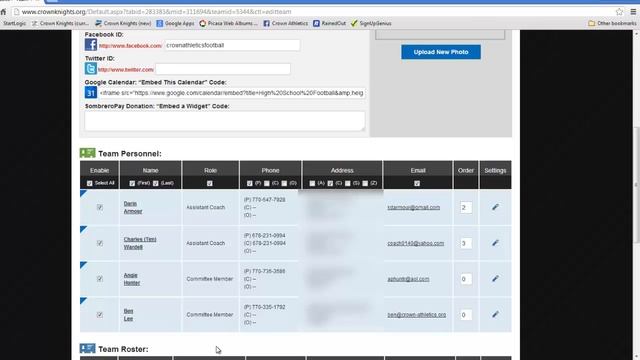The image size is (640, 360).
Task: Toggle the Address (A) checkbox
Action: click(x=312, y=183)
